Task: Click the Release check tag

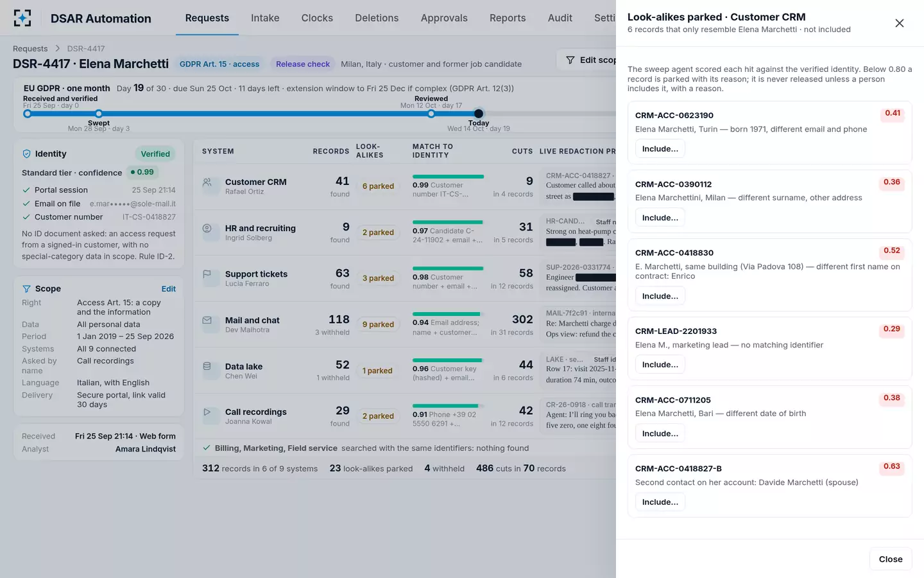Action: coord(303,64)
